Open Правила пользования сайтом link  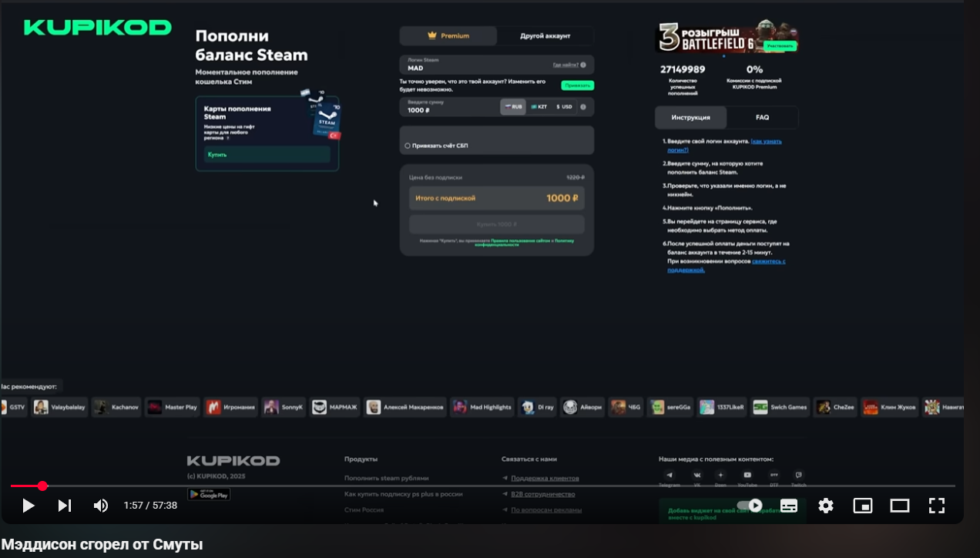point(522,241)
